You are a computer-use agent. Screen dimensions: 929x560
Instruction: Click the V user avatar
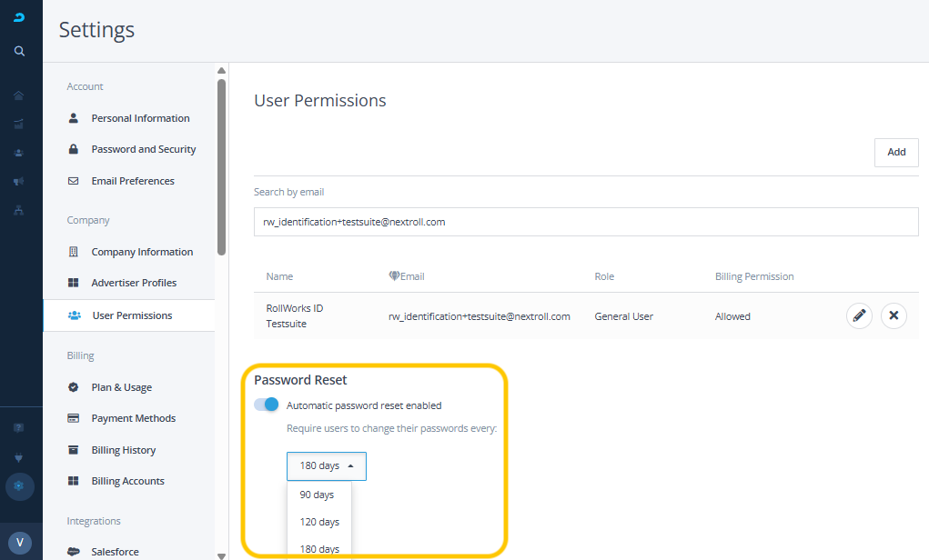[x=20, y=544]
